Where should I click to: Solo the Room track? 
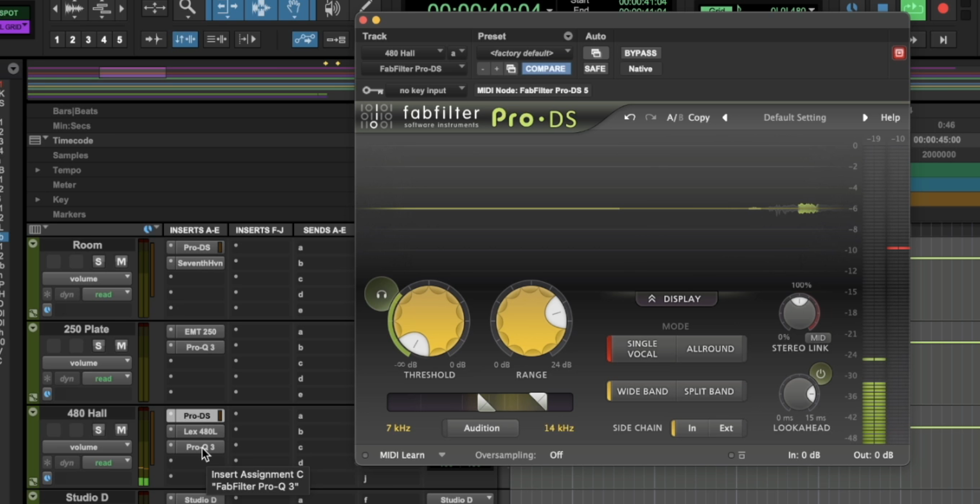coord(98,262)
